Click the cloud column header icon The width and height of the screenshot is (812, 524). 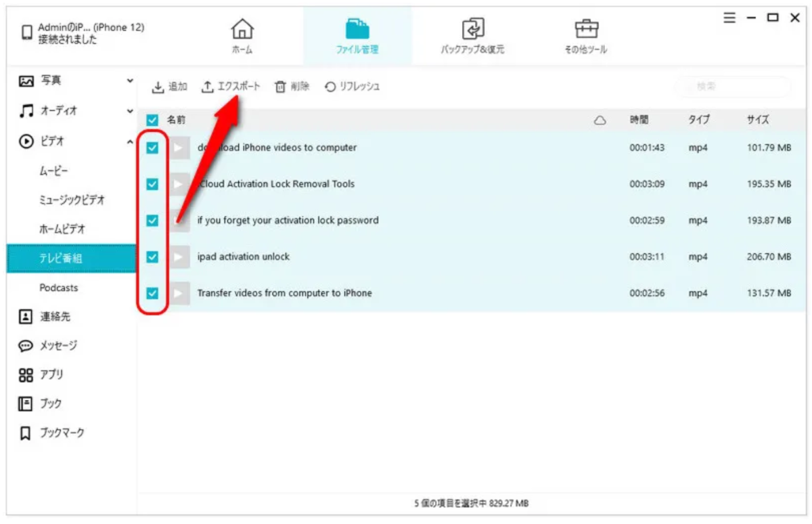(600, 120)
